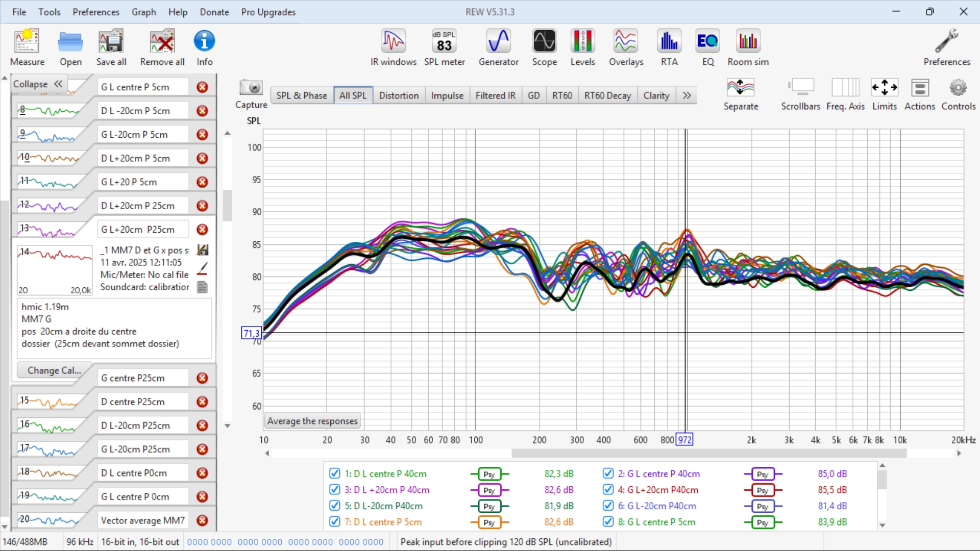Open the Clarity tab
This screenshot has height=551, width=980.
(x=656, y=95)
